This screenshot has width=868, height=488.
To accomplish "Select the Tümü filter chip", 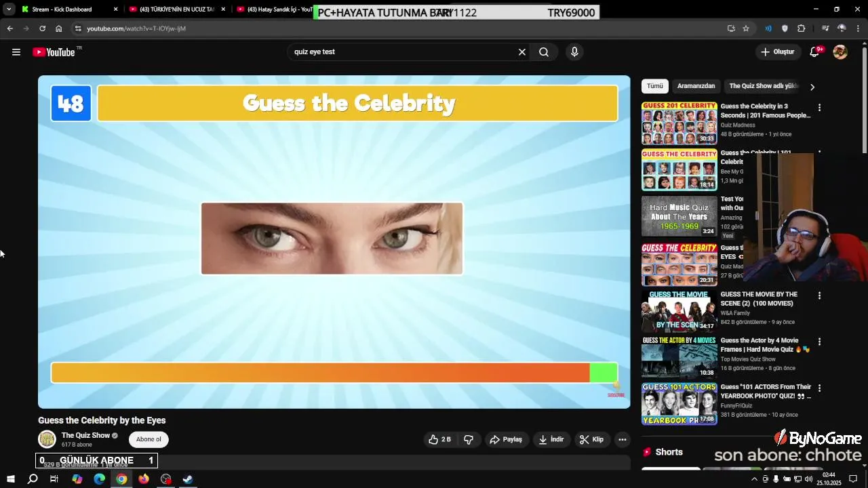I will pos(655,86).
